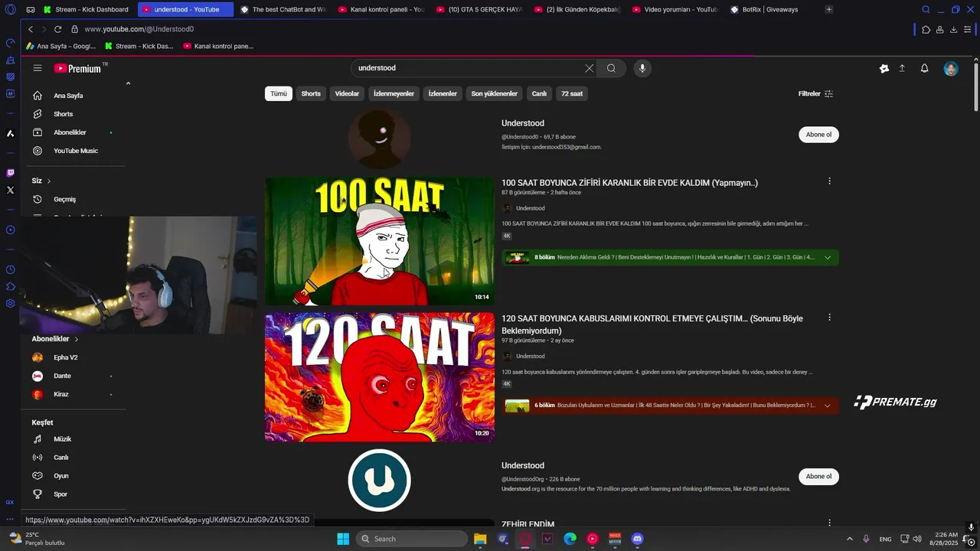The width and height of the screenshot is (980, 551).
Task: Open the Windows Start button
Action: point(342,539)
